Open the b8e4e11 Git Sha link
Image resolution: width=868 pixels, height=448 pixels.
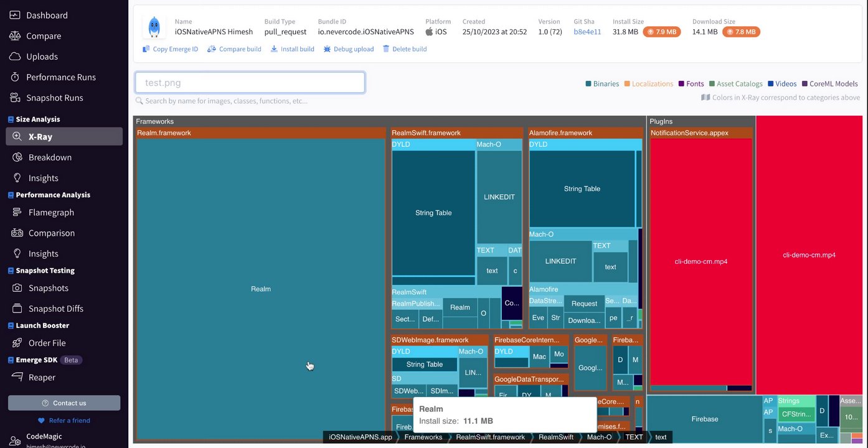coord(587,32)
